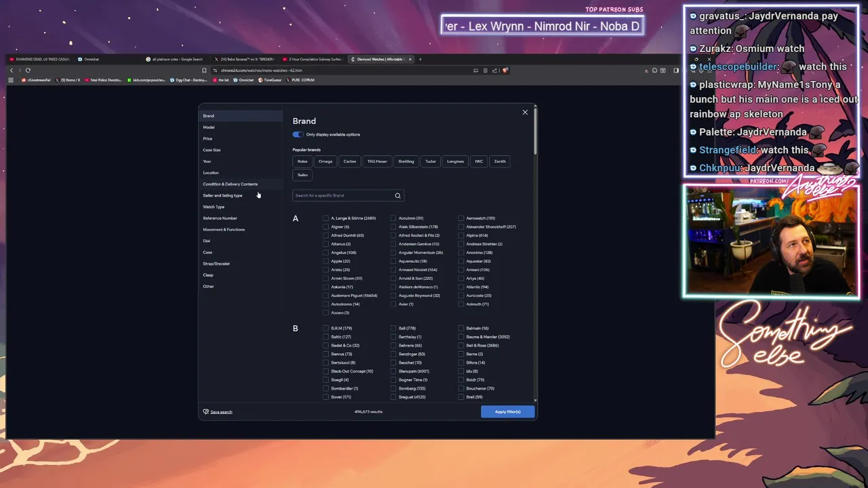Screen dimensions: 868x488
Task: Check the Blancpain (6001) checkbox
Action: 393,371
